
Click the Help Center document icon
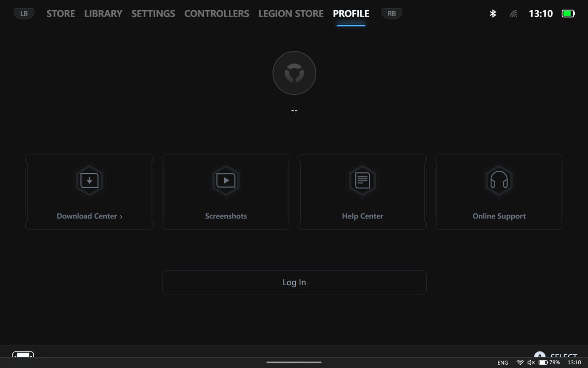pos(362,180)
